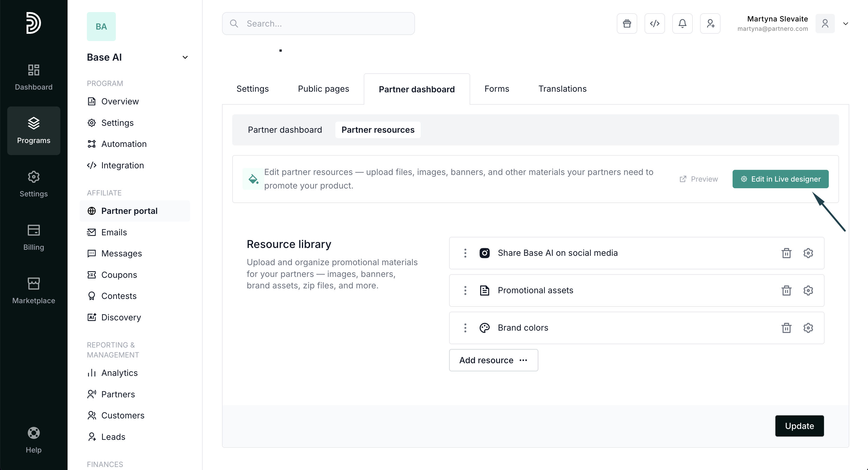
Task: Delete the Promotional assets resource
Action: [786, 291]
